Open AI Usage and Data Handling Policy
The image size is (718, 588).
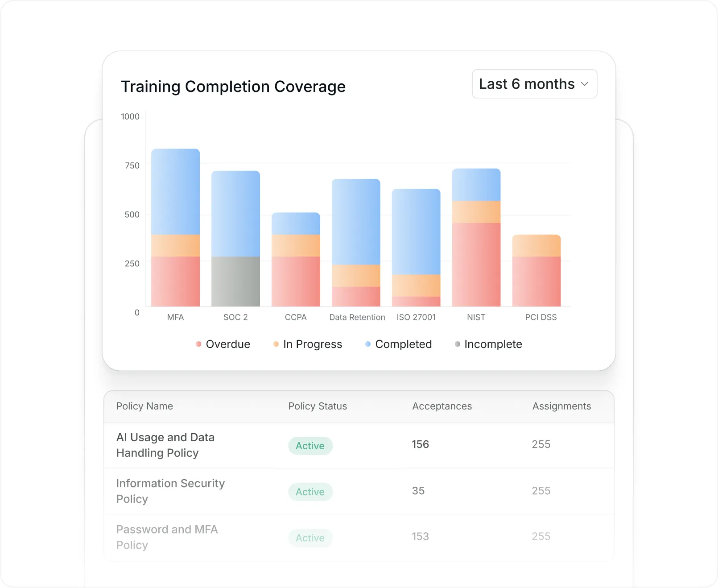165,445
